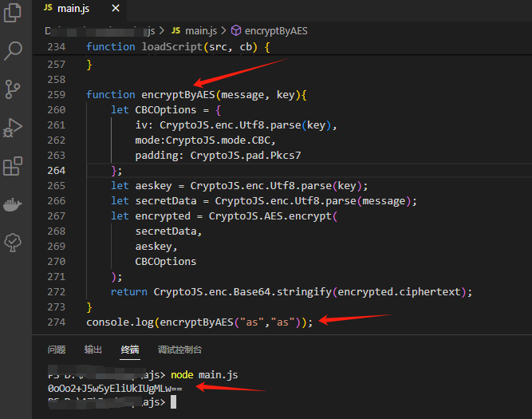The width and height of the screenshot is (532, 419).
Task: Click the js folder breadcrumb segment
Action: pyautogui.click(x=151, y=31)
